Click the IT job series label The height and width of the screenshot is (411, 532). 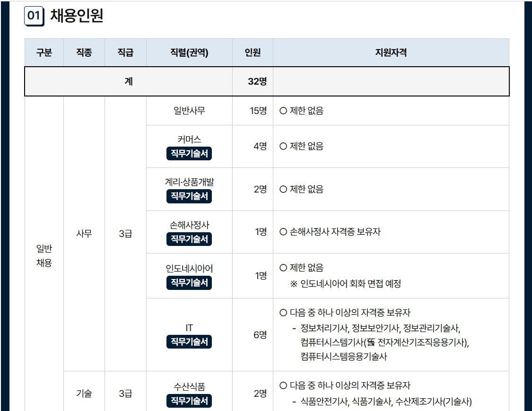point(189,328)
